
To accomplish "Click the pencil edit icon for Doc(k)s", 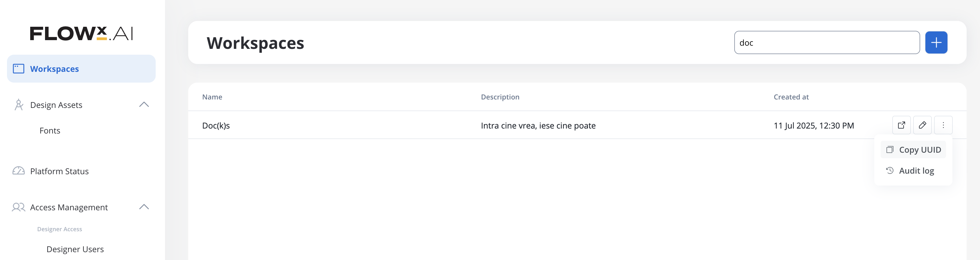I will [x=922, y=125].
